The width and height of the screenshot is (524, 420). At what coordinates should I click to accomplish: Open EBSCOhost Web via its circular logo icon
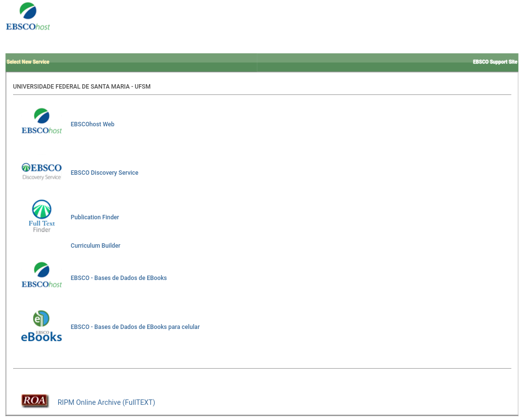(x=41, y=120)
